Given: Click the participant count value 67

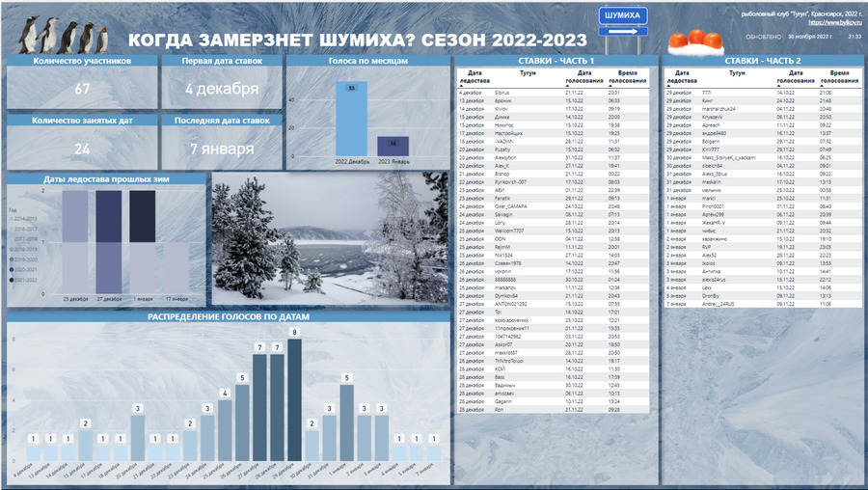Looking at the screenshot, I should [x=82, y=89].
